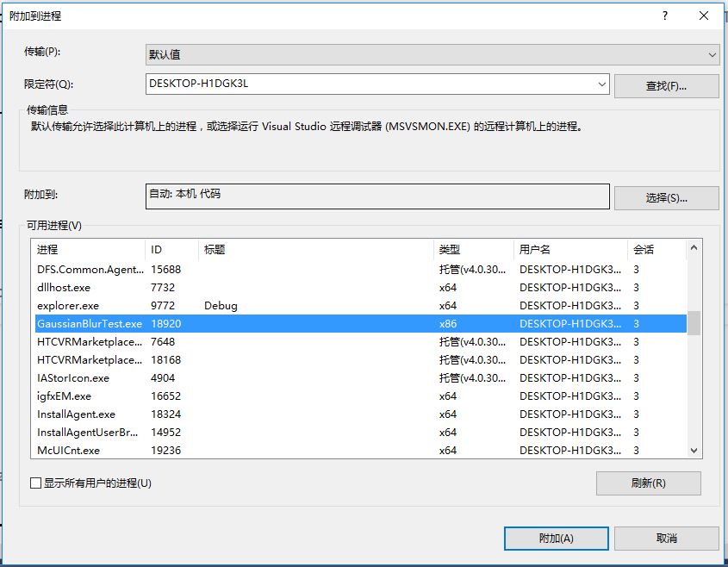Select the IAStorIcon.exe process
Viewport: 728px width, 567px height.
[361, 378]
